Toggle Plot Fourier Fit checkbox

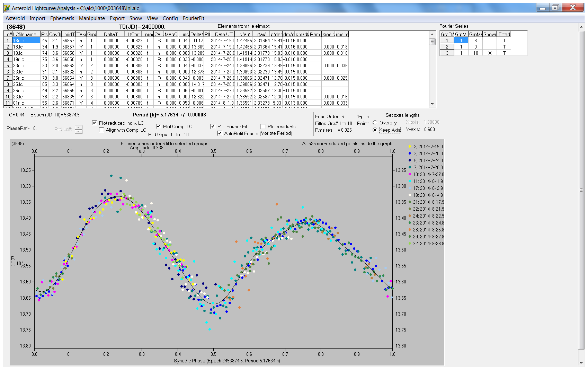213,126
